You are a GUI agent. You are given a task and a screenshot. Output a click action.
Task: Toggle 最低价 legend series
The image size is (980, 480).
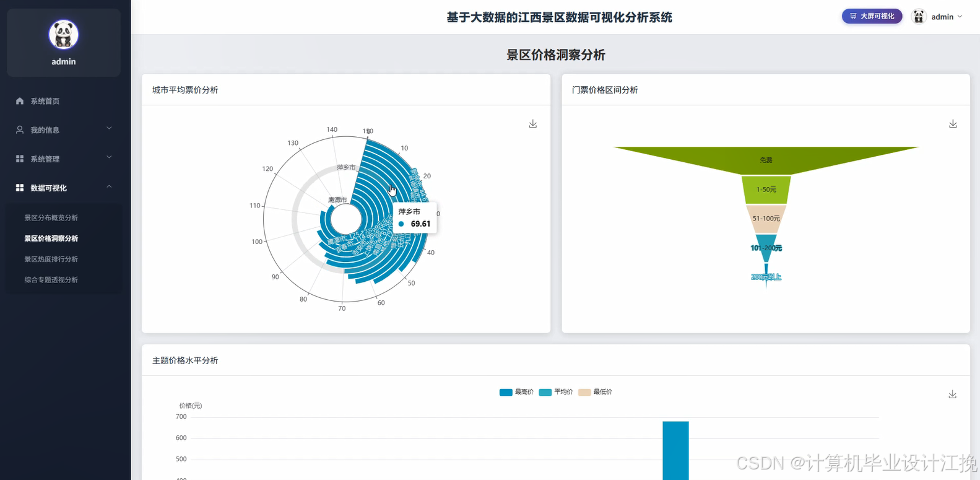click(595, 392)
